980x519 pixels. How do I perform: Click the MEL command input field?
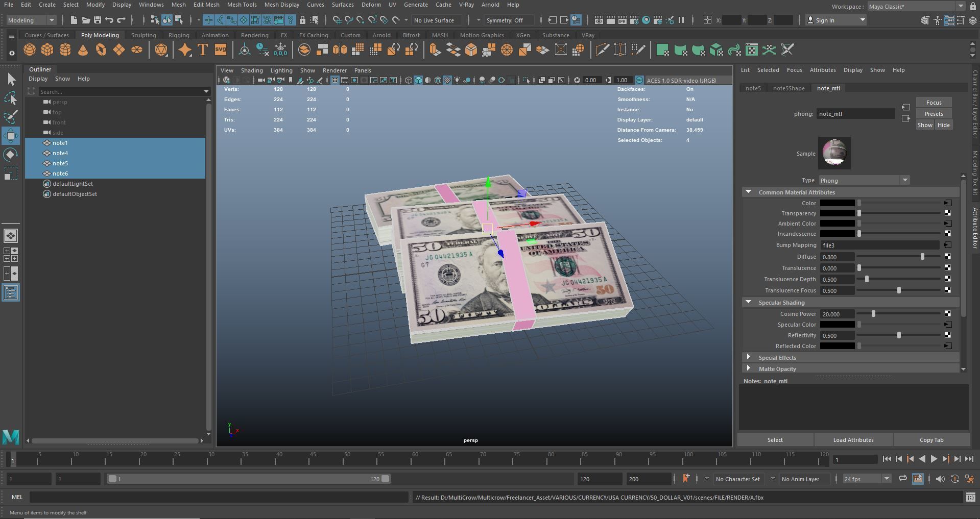(219, 497)
